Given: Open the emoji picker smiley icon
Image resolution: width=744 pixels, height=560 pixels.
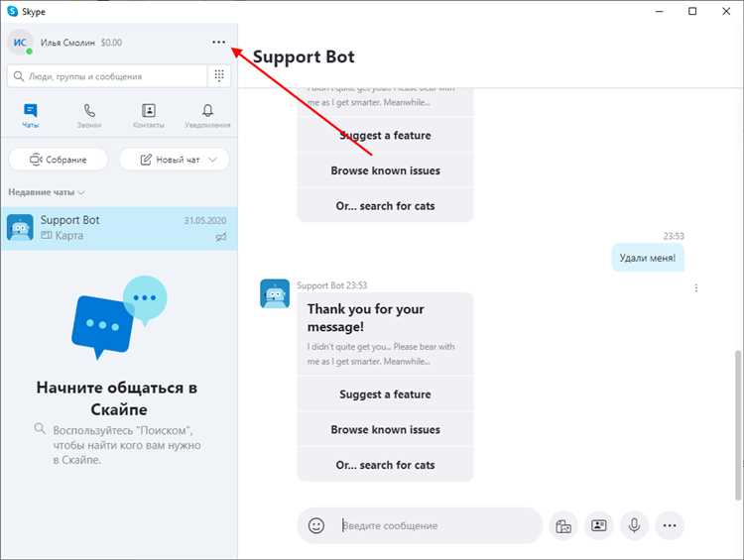Looking at the screenshot, I should coord(316,525).
